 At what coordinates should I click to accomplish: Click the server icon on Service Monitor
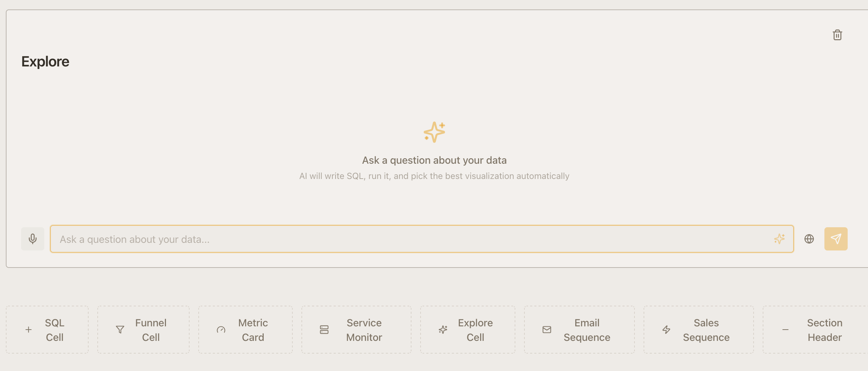pyautogui.click(x=324, y=330)
